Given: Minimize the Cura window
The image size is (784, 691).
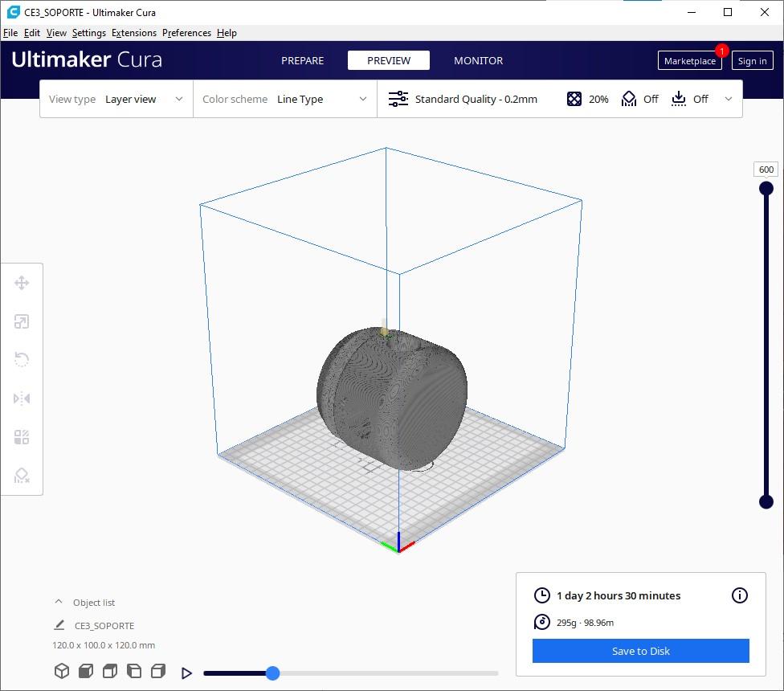Looking at the screenshot, I should 692,12.
